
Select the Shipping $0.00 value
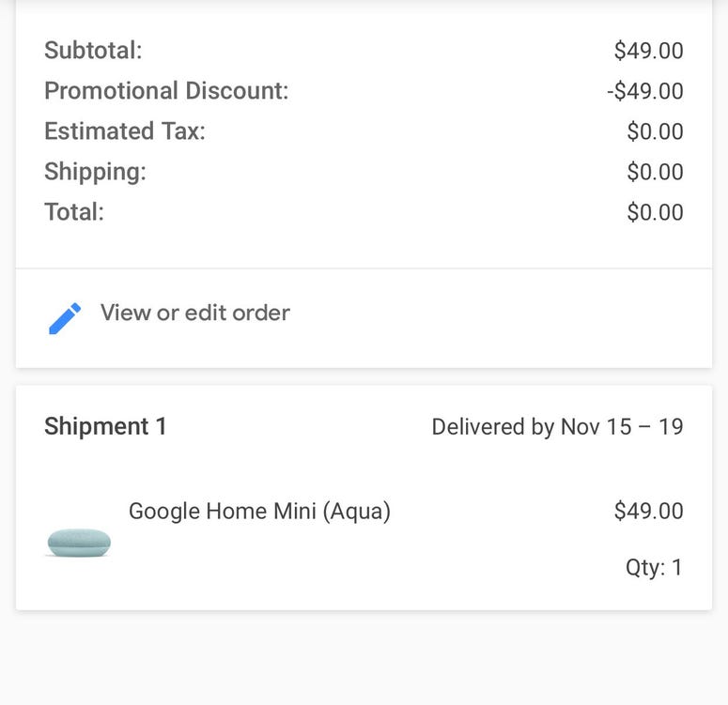[x=655, y=172]
